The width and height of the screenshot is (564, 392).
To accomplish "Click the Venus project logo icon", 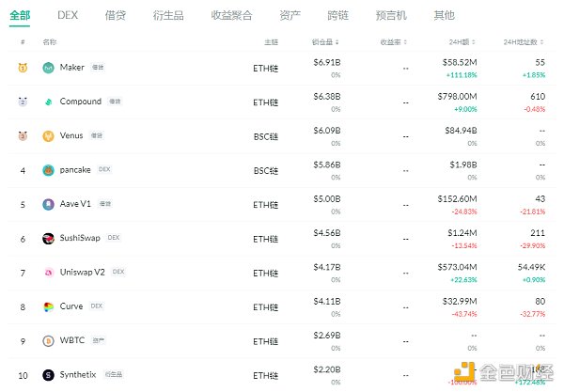I will coord(48,136).
